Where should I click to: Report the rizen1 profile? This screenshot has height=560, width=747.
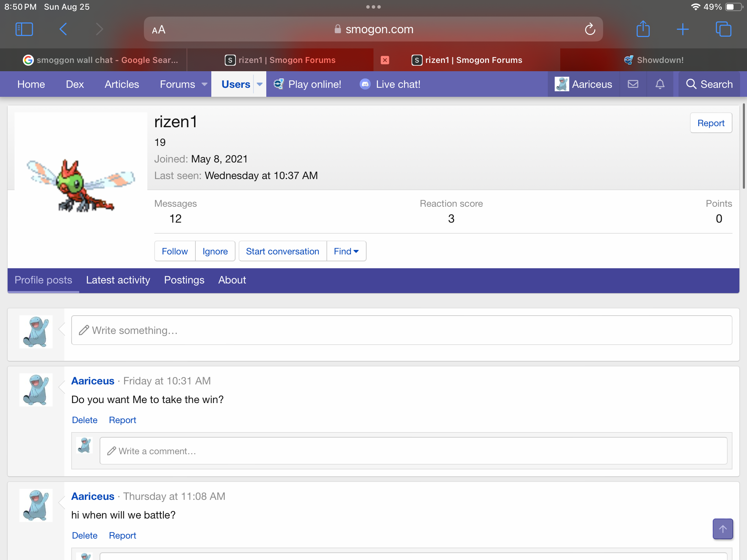(x=711, y=123)
